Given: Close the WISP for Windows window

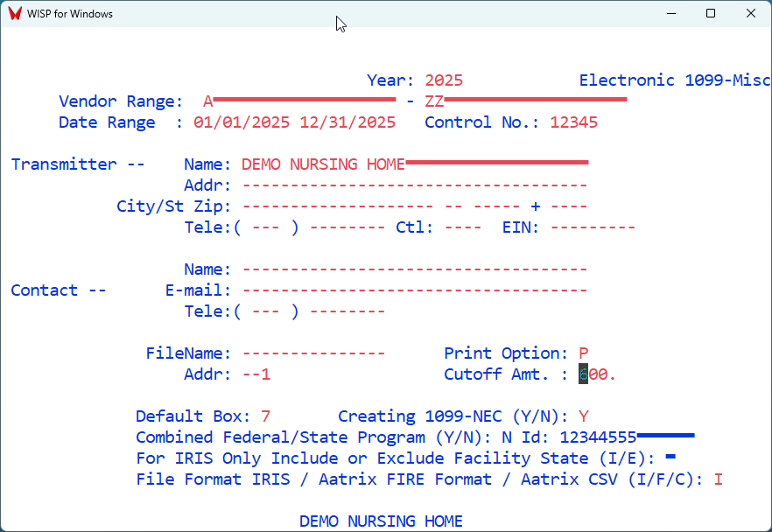Looking at the screenshot, I should coord(751,14).
